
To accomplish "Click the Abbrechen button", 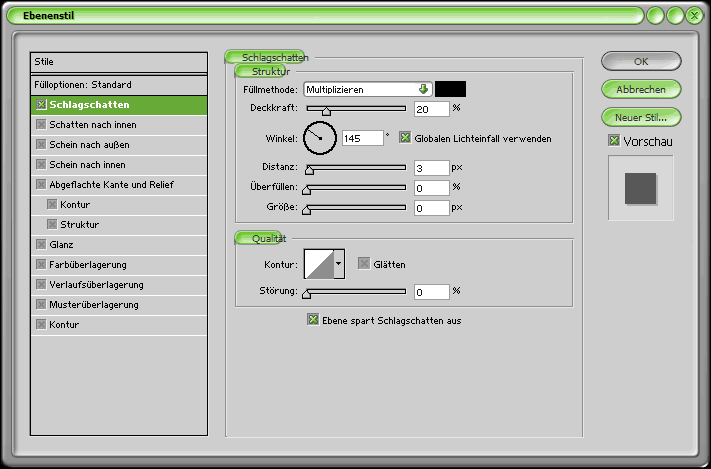I will [641, 89].
